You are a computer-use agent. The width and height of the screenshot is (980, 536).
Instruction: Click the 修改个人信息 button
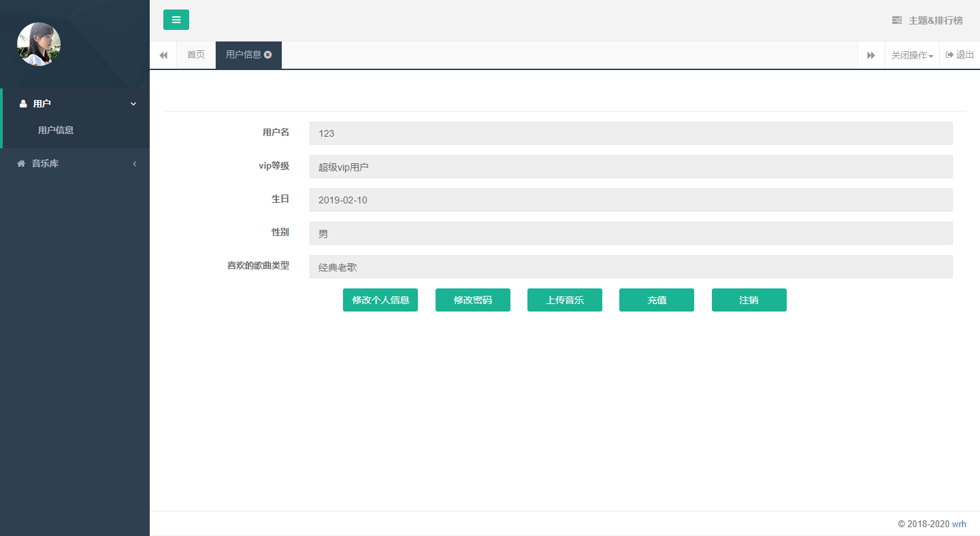coord(380,300)
